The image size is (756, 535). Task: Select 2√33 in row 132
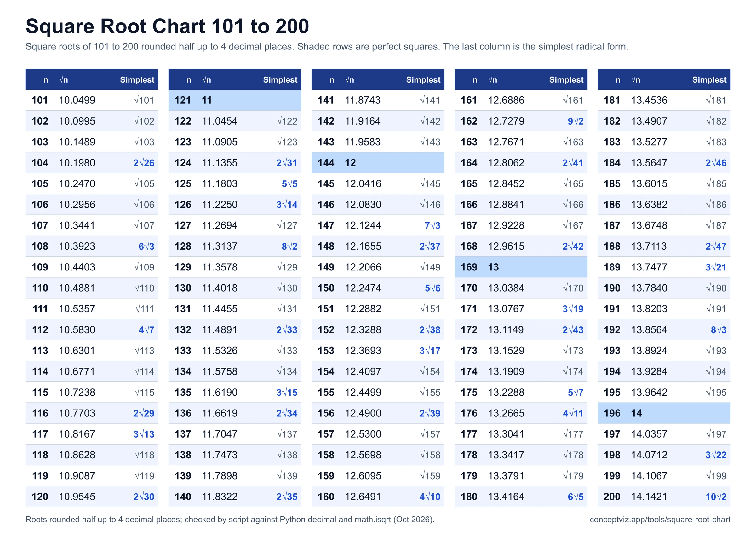coord(287,330)
